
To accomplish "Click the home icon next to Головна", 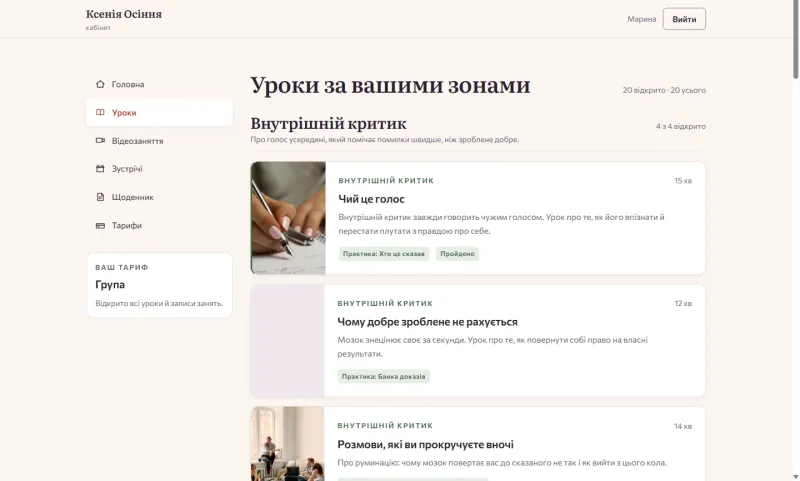I will click(x=100, y=84).
